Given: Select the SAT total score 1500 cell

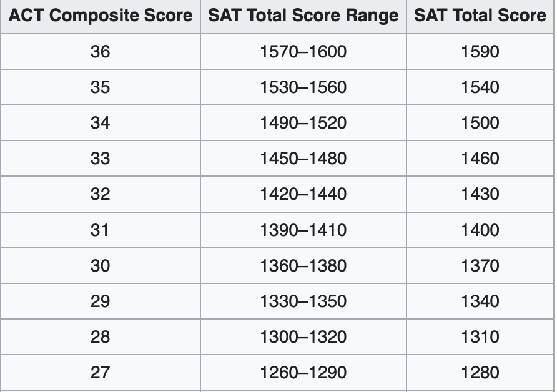Looking at the screenshot, I should click(x=480, y=123).
